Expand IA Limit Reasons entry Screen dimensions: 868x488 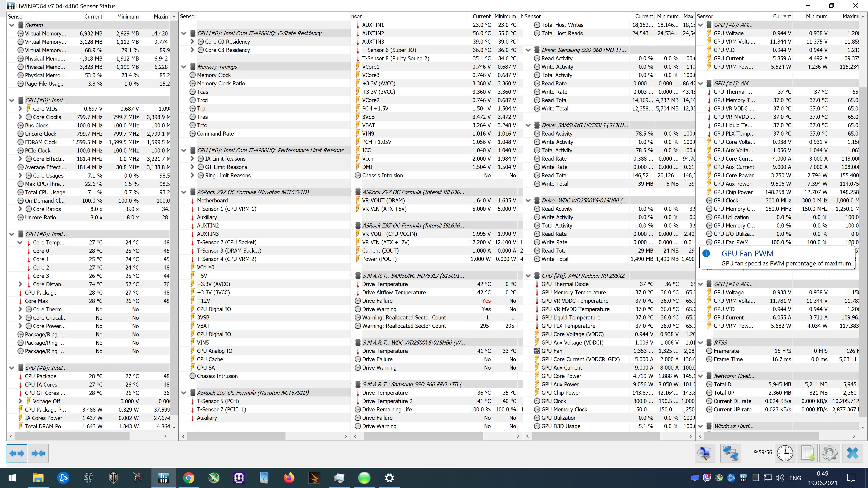click(x=192, y=159)
